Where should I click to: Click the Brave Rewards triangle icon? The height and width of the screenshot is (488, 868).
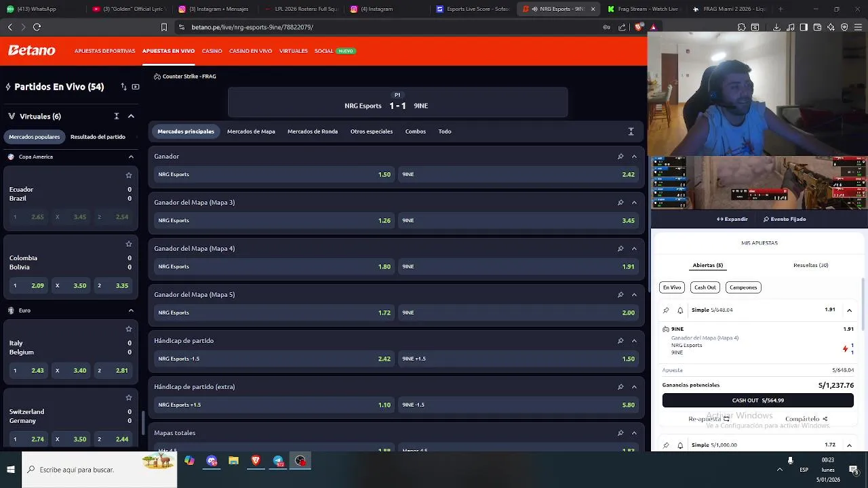[x=653, y=27]
